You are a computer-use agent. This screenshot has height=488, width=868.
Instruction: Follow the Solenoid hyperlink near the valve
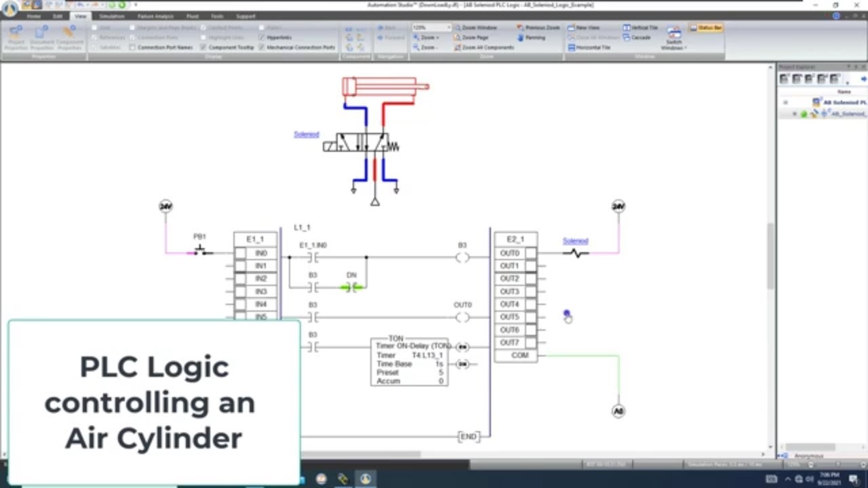point(306,134)
